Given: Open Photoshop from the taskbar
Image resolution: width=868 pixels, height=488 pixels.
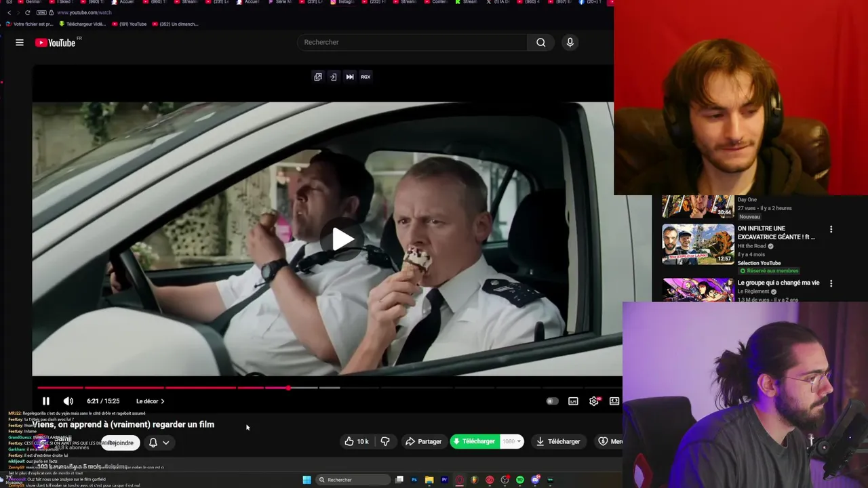Looking at the screenshot, I should (x=414, y=480).
